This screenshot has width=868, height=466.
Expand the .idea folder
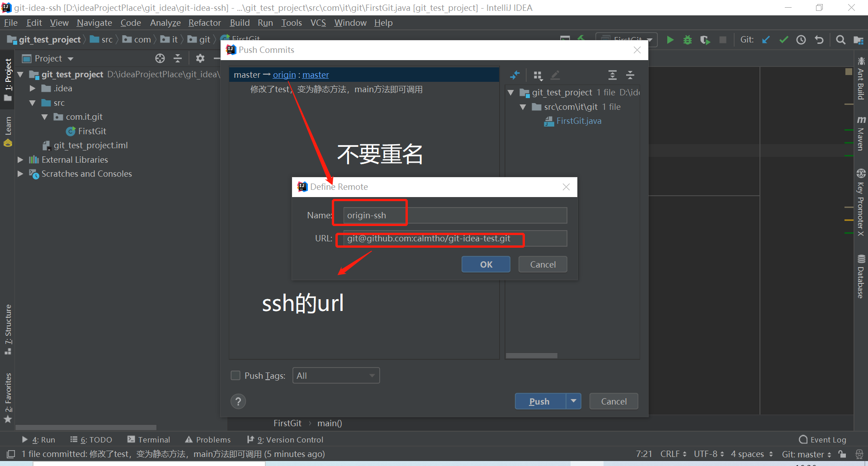tap(33, 89)
